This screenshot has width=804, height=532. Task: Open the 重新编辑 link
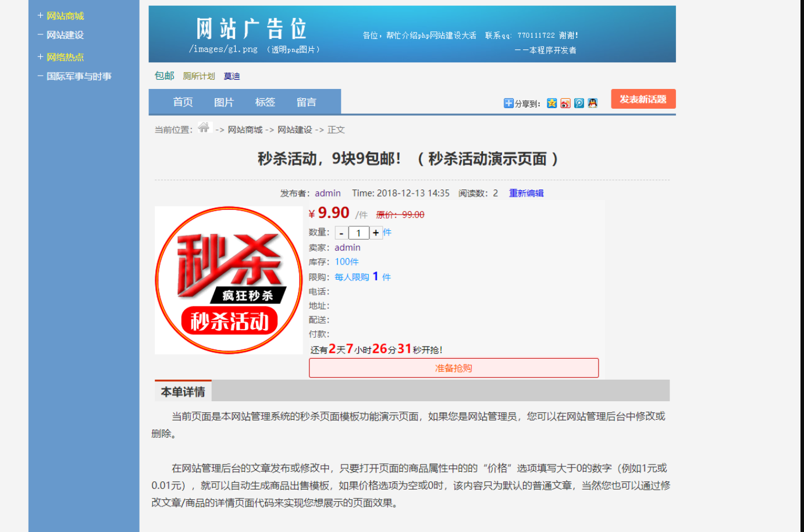[526, 193]
